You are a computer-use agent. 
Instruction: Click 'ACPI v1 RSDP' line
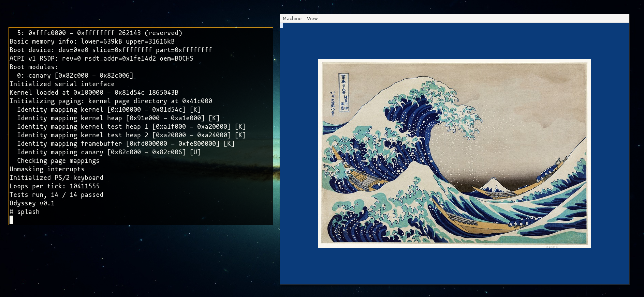pos(101,58)
